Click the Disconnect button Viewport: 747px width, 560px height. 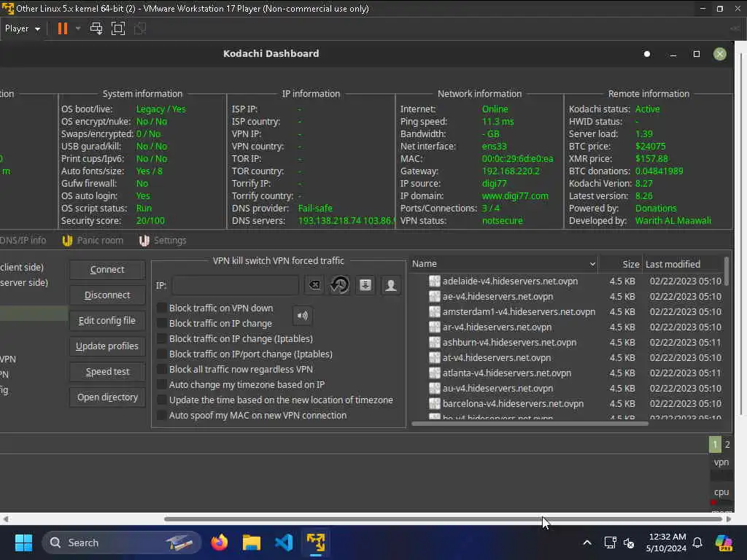(x=107, y=295)
